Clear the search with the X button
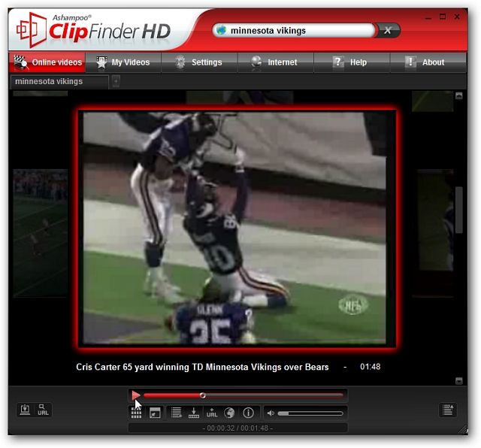Image resolution: width=481 pixels, height=448 pixels. click(388, 30)
